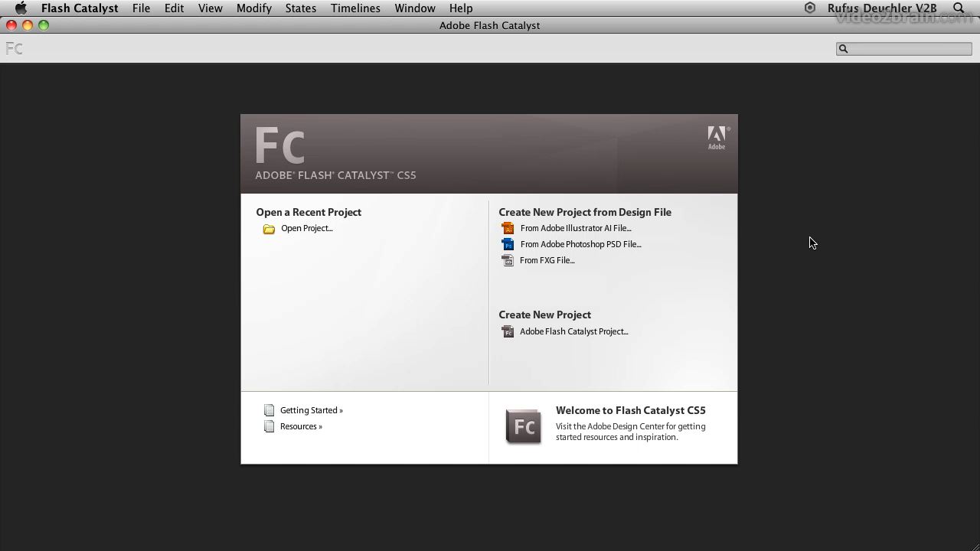Create new Adobe Flash Catalyst Project...

(x=574, y=331)
